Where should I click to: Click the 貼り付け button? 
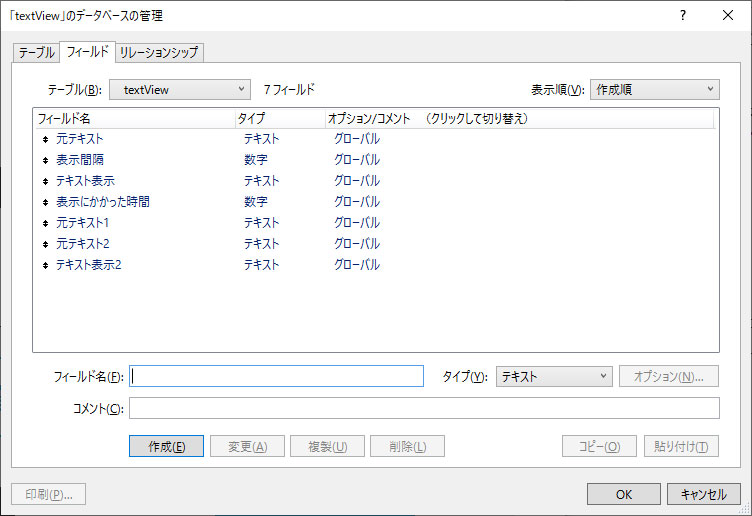coord(681,446)
